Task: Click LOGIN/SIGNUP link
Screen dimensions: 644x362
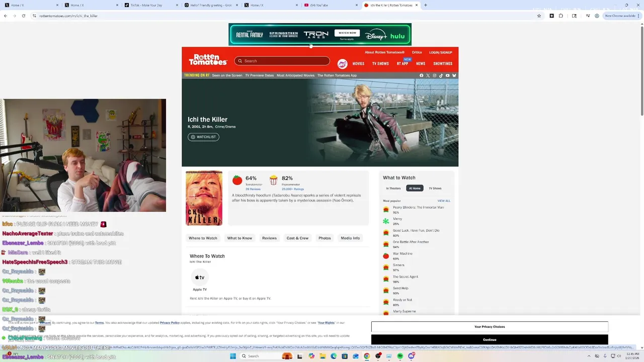Action: click(441, 52)
